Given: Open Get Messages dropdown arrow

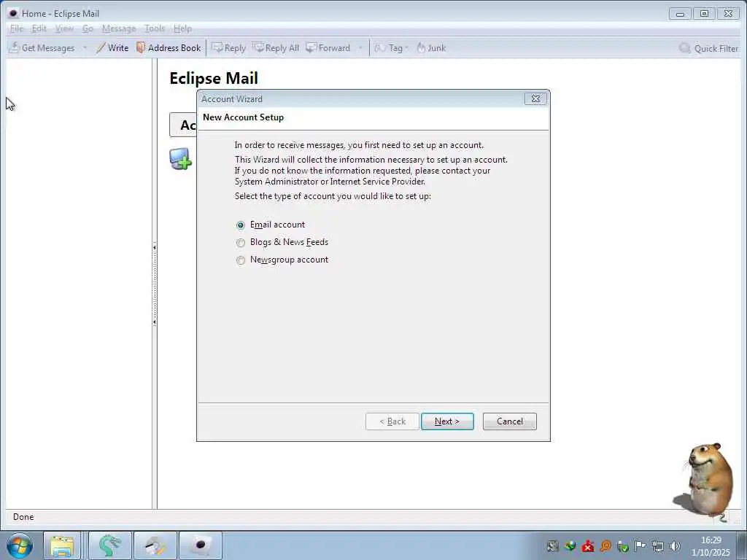Looking at the screenshot, I should coord(85,48).
